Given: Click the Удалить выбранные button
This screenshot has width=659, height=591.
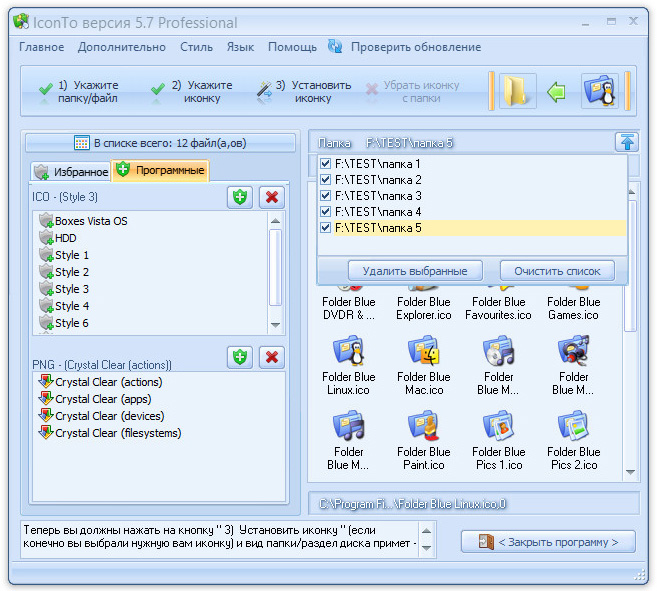Looking at the screenshot, I should coord(415,271).
